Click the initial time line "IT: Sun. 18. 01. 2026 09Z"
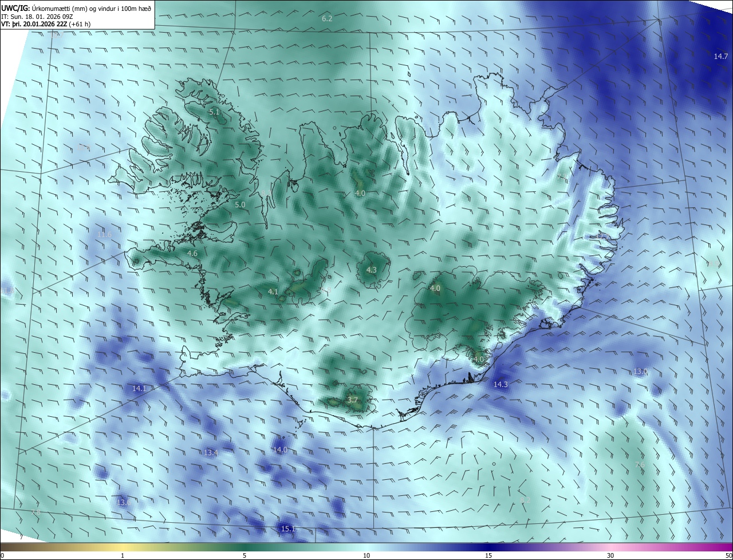Image resolution: width=733 pixels, height=560 pixels. 37,17
